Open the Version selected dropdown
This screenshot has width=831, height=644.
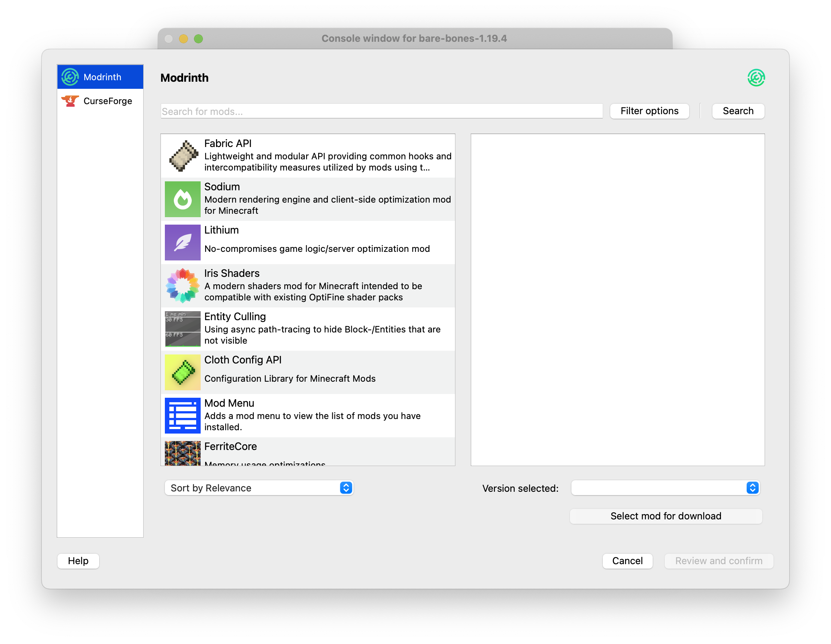pyautogui.click(x=665, y=488)
